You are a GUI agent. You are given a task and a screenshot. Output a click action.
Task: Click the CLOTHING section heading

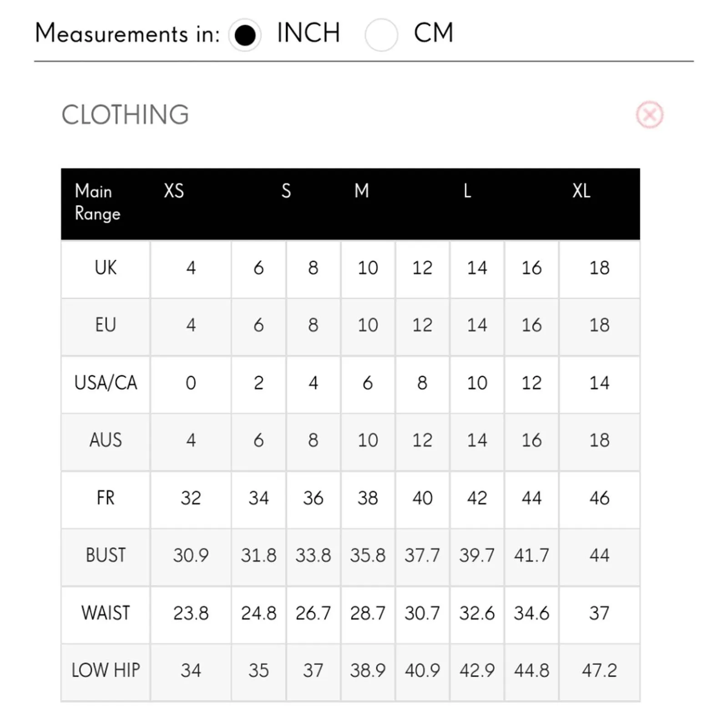tap(125, 115)
